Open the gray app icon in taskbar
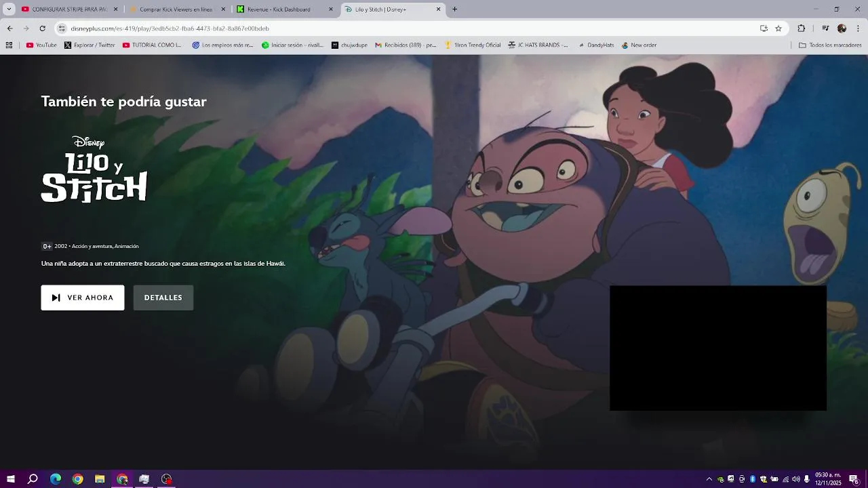 144,479
